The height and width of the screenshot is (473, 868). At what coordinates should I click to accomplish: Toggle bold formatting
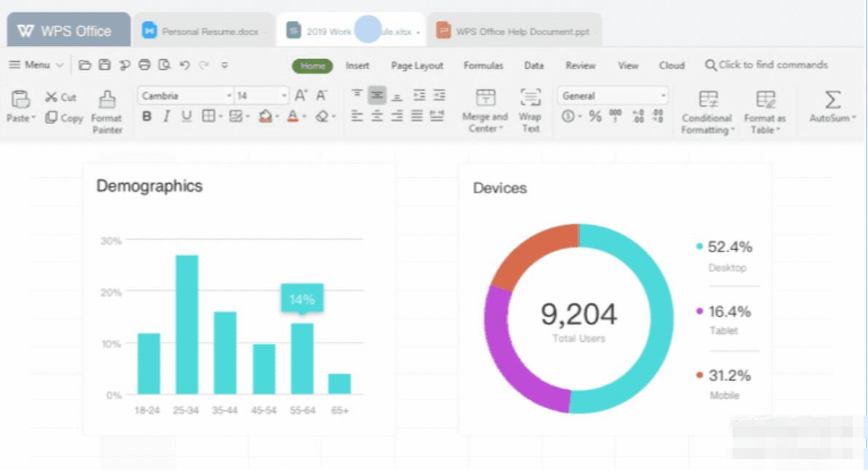click(146, 117)
